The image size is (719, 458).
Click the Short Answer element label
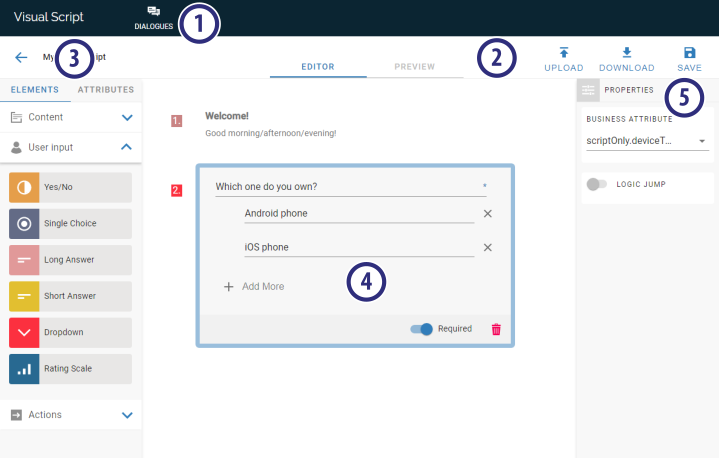pyautogui.click(x=70, y=296)
